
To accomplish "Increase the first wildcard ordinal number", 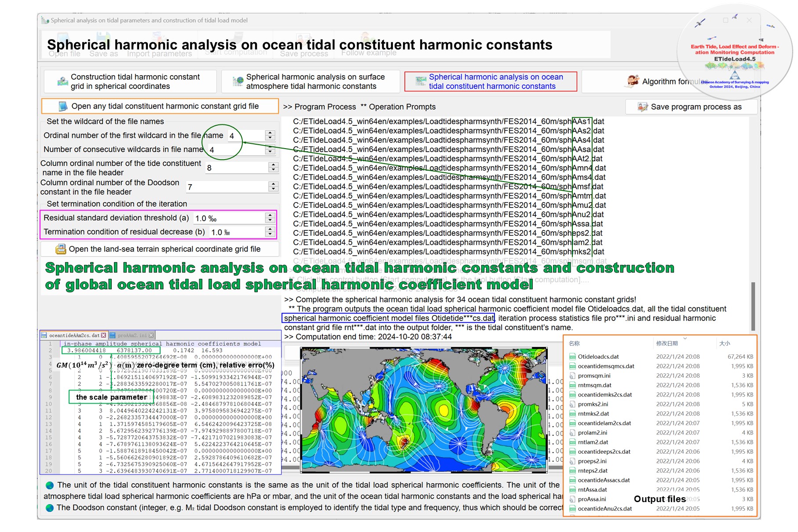I will coord(271,133).
